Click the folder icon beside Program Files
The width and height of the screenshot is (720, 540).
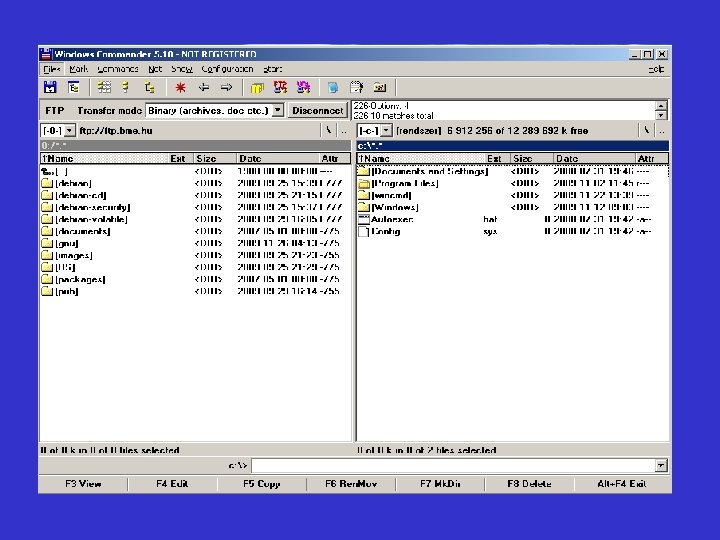pyautogui.click(x=364, y=183)
